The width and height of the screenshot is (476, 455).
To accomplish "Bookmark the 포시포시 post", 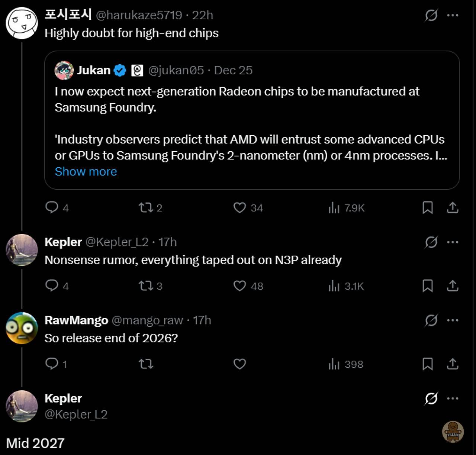I will 428,207.
